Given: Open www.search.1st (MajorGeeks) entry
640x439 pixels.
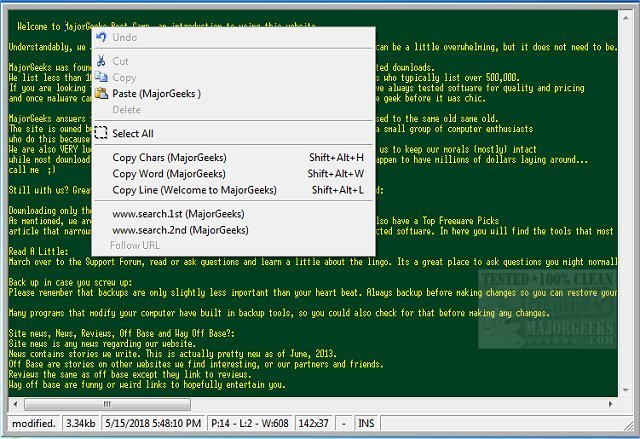Looking at the screenshot, I should point(178,214).
